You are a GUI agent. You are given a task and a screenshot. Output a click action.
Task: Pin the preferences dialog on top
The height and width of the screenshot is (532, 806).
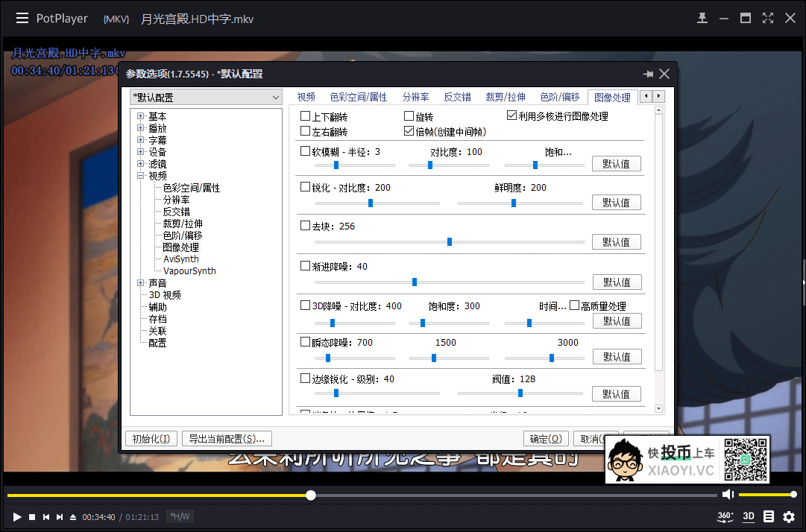(x=647, y=74)
